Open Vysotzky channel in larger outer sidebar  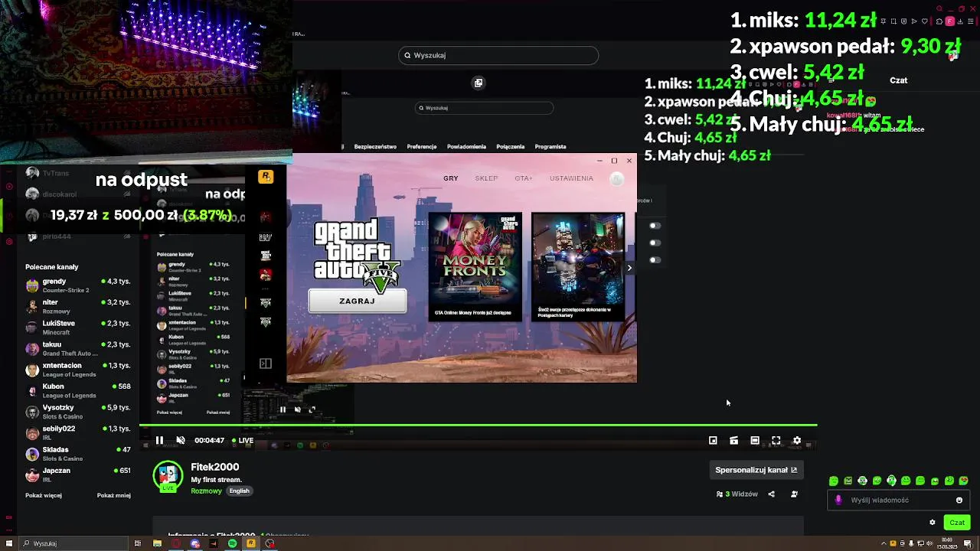78,412
